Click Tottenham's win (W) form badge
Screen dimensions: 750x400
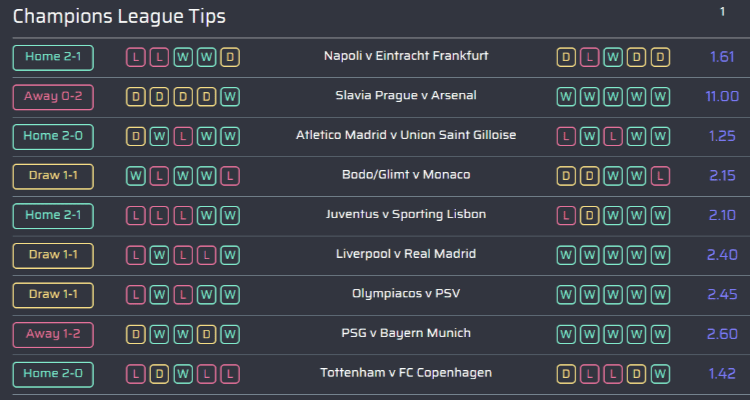click(x=182, y=374)
